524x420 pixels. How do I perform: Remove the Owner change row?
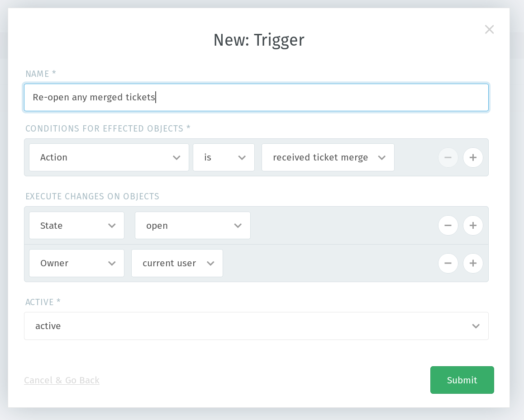(x=448, y=263)
